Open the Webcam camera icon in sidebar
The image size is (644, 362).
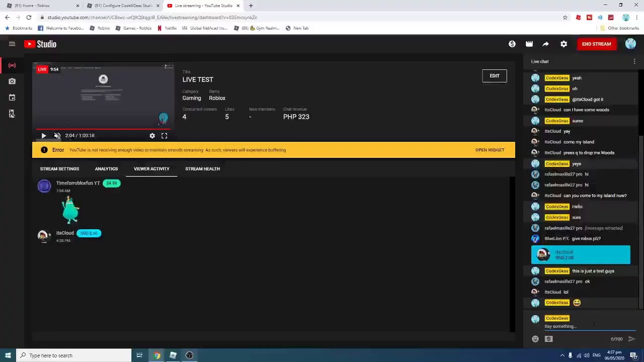(12, 81)
